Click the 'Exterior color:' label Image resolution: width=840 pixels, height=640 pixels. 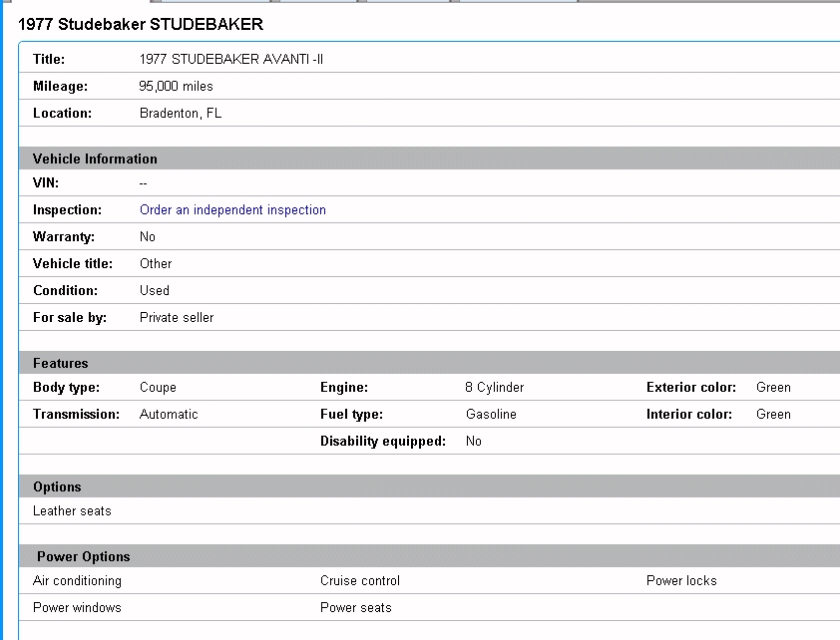[x=691, y=387]
